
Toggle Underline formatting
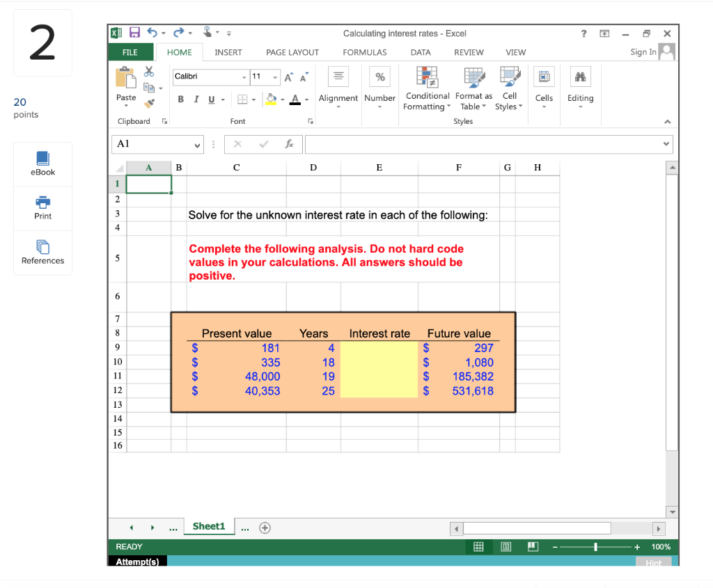[x=212, y=99]
